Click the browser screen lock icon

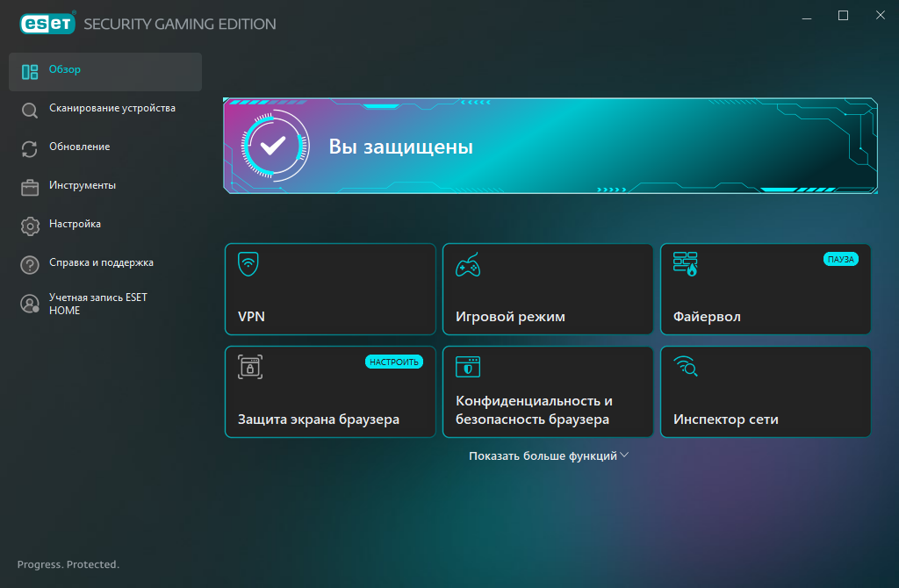coord(250,367)
